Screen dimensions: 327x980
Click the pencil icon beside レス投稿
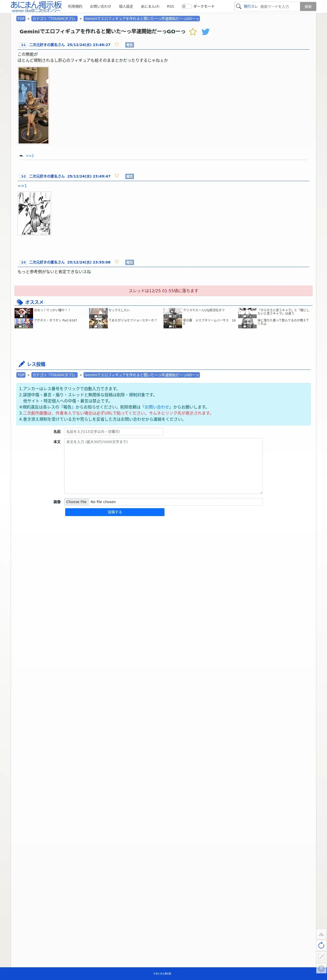(x=22, y=364)
